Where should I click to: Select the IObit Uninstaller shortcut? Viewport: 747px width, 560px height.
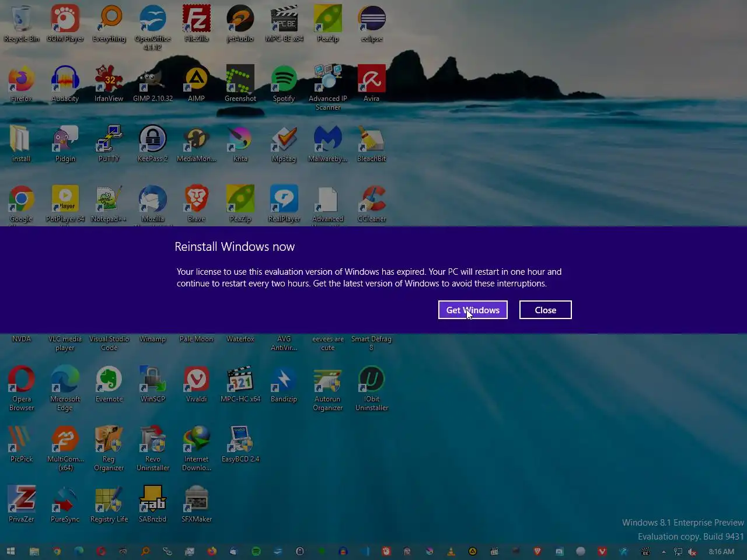point(372,388)
